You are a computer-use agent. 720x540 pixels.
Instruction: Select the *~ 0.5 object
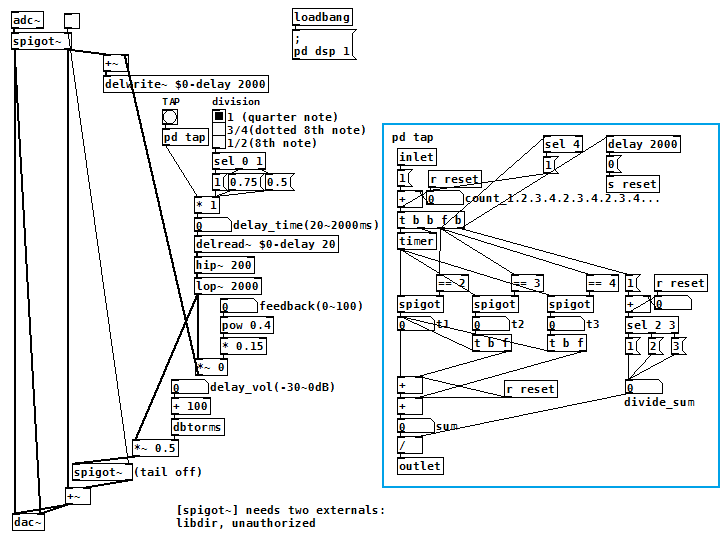(155, 448)
